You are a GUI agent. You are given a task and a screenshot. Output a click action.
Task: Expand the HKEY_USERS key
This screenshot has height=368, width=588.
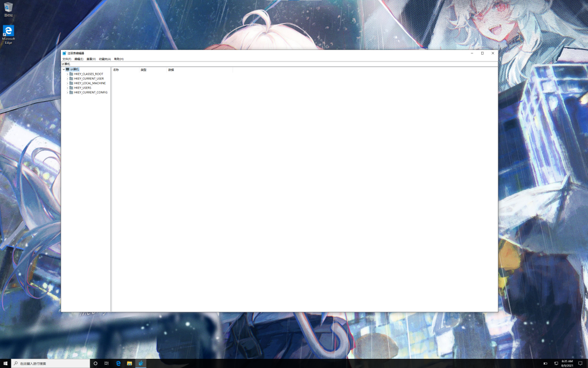[68, 87]
